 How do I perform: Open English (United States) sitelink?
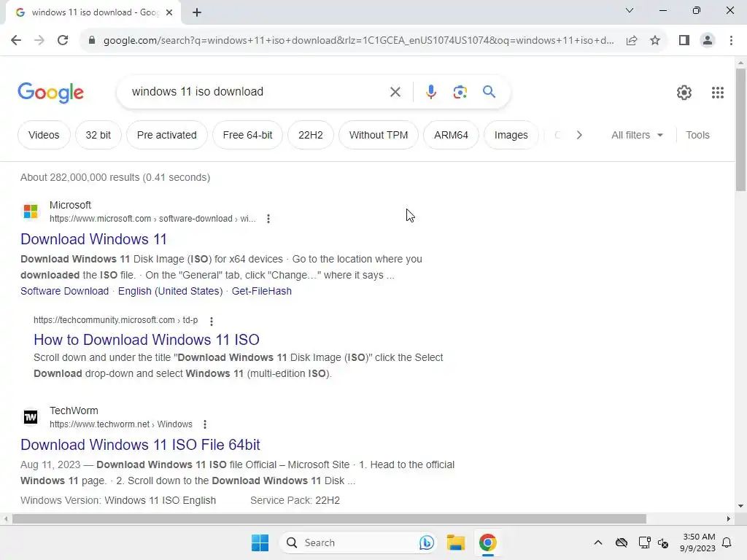click(170, 291)
